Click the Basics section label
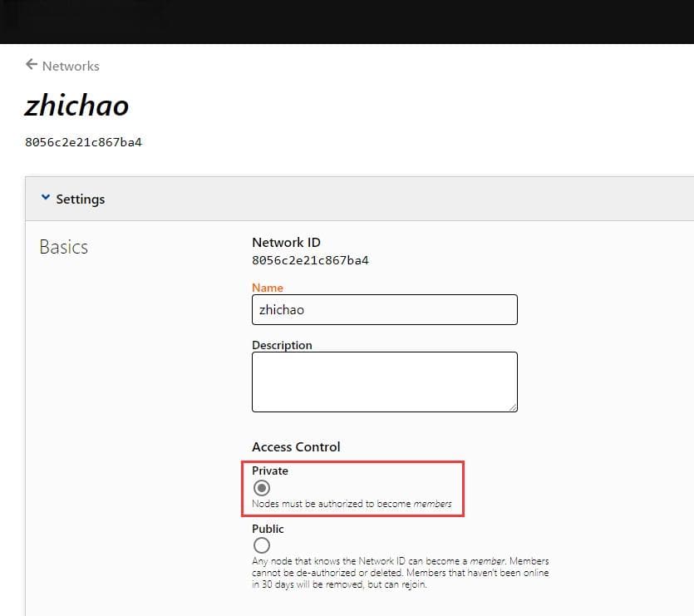The width and height of the screenshot is (694, 616). tap(64, 247)
